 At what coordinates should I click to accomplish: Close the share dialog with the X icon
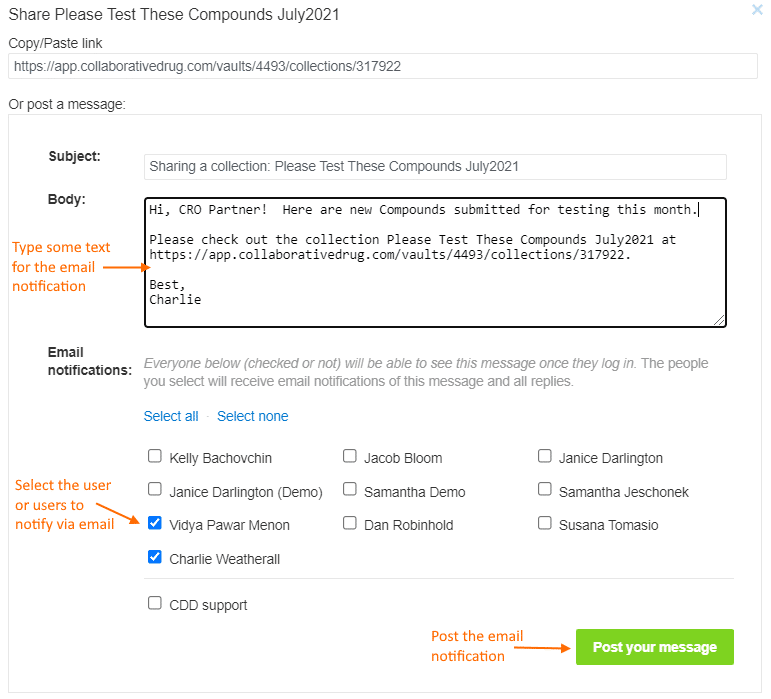757,9
